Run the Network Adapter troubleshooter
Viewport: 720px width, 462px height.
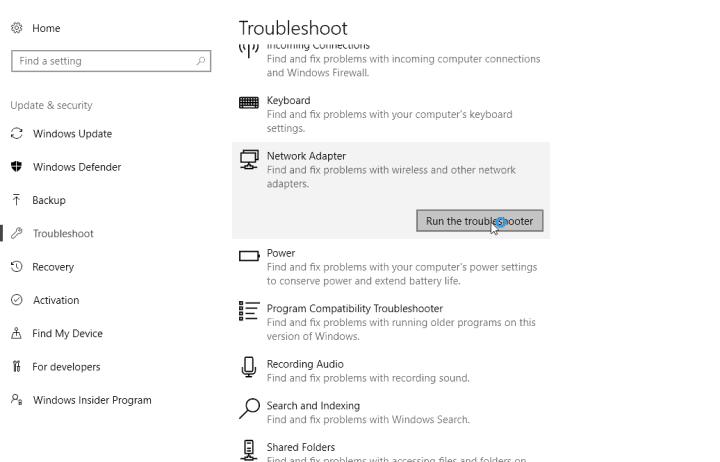click(479, 221)
